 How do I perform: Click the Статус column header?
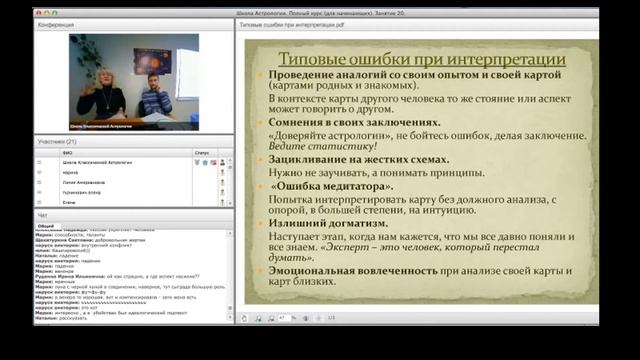point(205,153)
